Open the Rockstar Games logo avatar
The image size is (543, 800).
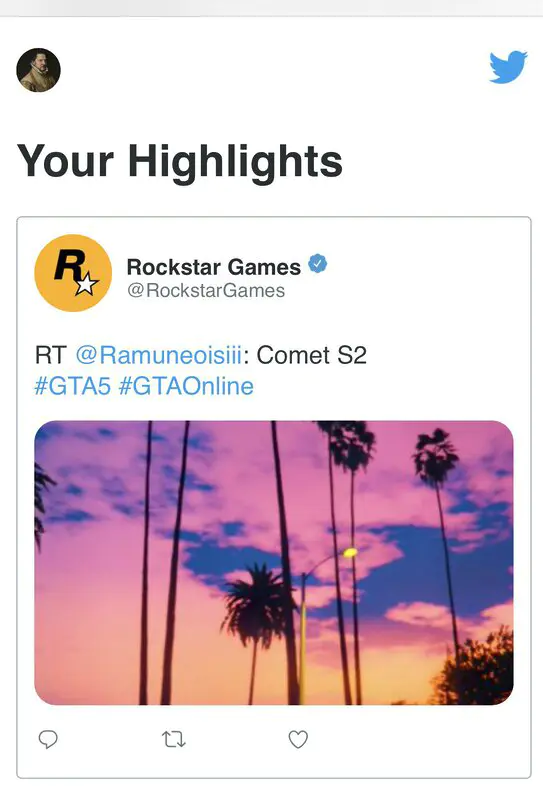click(73, 273)
